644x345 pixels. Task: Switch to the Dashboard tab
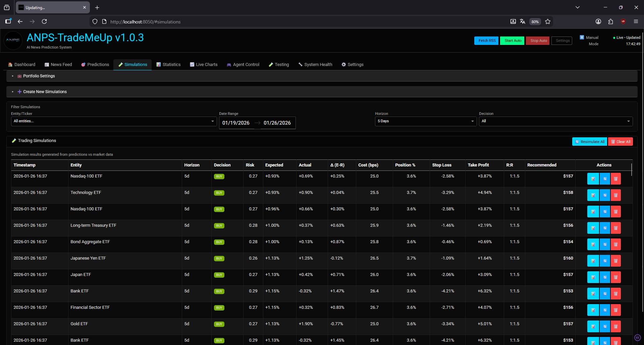pyautogui.click(x=22, y=65)
